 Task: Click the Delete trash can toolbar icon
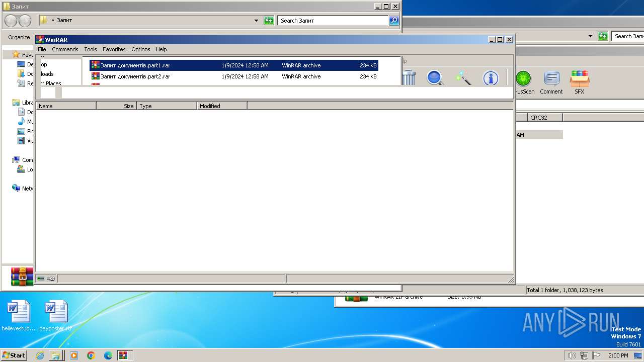[409, 78]
